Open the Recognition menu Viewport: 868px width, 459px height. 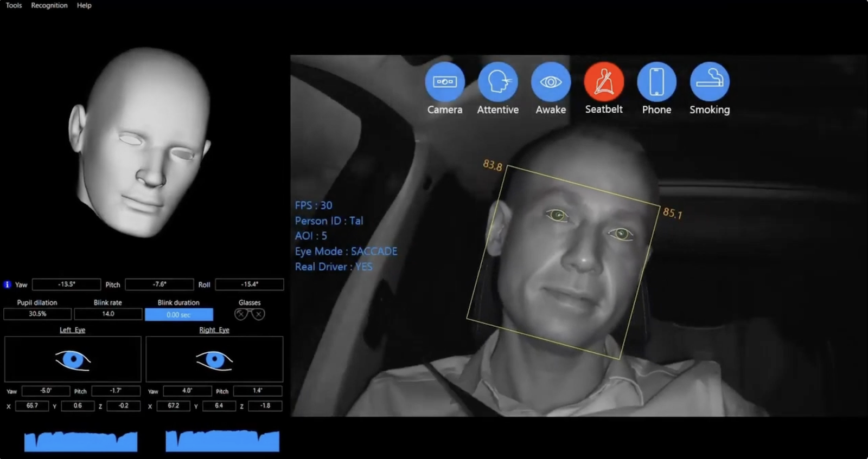(x=49, y=5)
